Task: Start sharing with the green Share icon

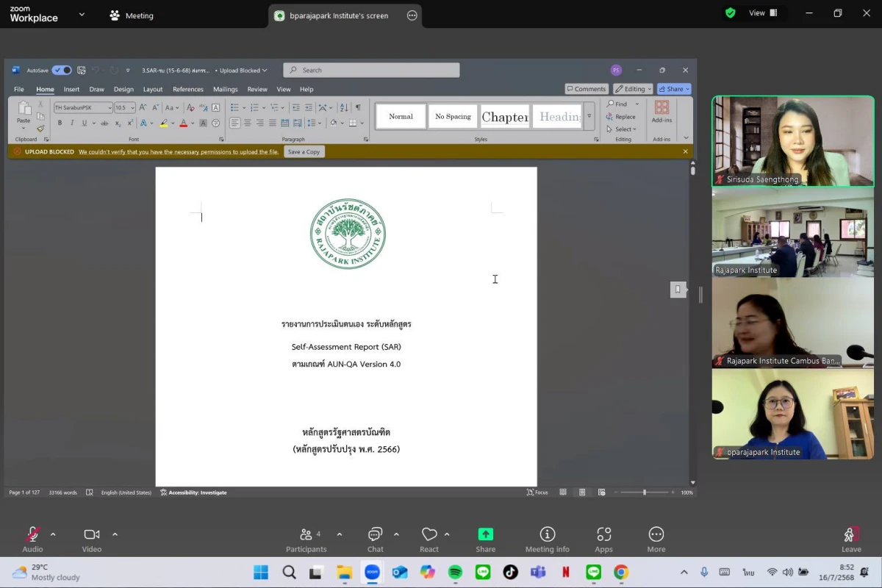Action: coord(485,535)
